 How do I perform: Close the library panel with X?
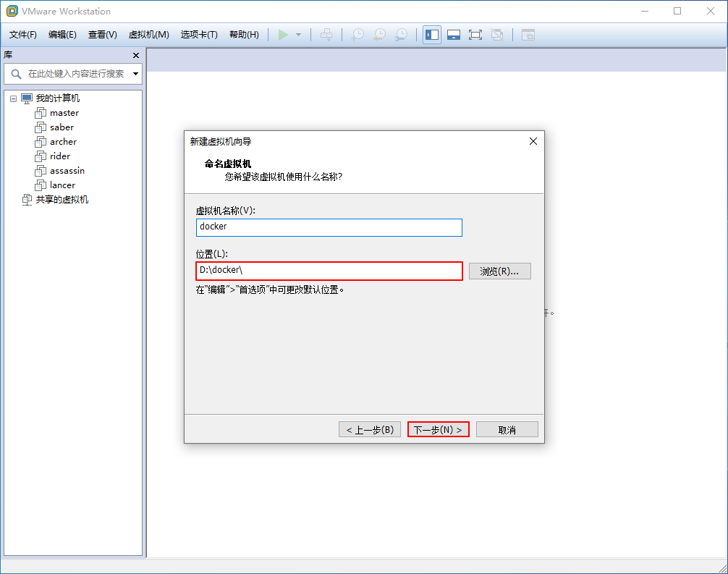(136, 56)
